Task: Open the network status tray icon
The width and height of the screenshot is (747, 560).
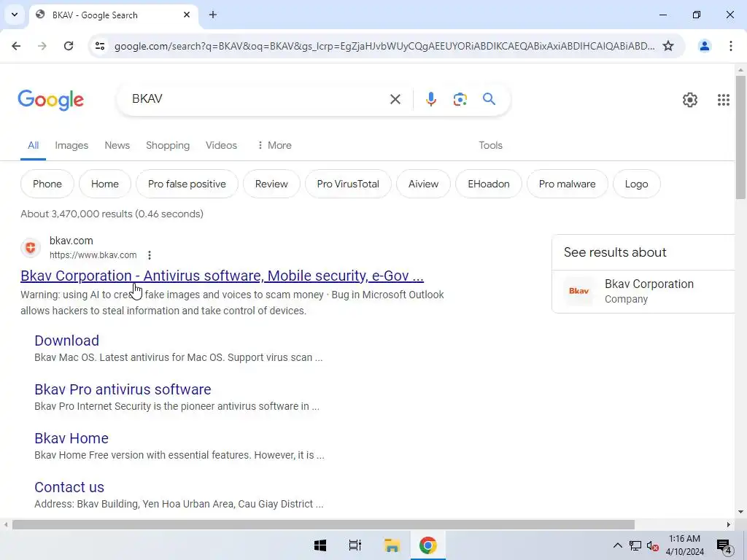Action: [x=635, y=545]
